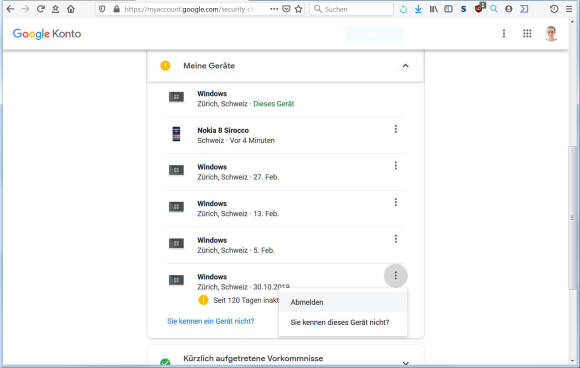This screenshot has height=368, width=580.
Task: Open tracking protection shield info
Action: (x=102, y=9)
